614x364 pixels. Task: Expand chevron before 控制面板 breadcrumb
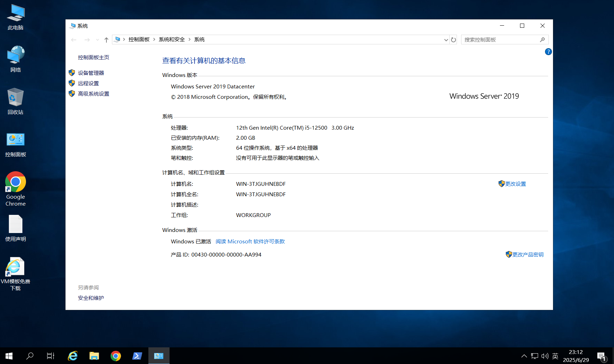coord(124,40)
